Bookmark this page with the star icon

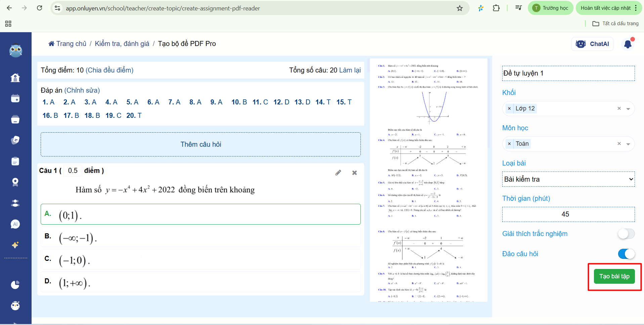click(460, 8)
